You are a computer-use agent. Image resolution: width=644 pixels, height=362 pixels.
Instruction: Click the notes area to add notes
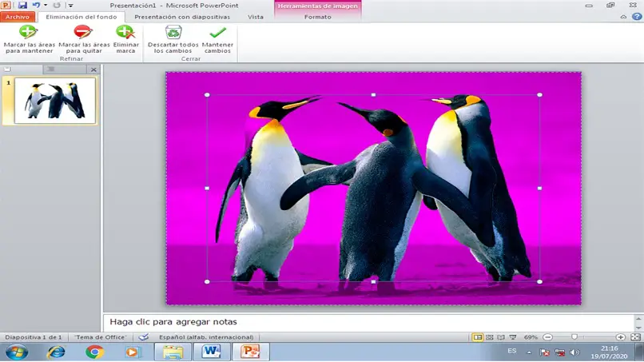pos(369,322)
